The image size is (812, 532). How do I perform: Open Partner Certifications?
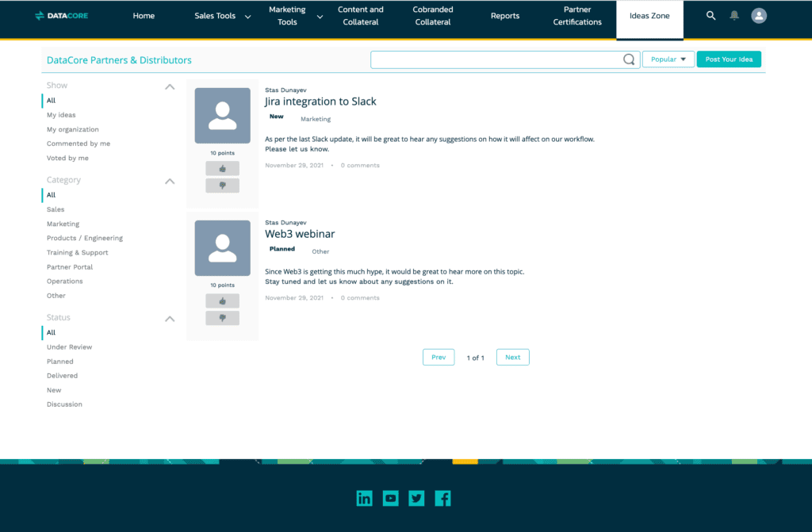coord(577,16)
